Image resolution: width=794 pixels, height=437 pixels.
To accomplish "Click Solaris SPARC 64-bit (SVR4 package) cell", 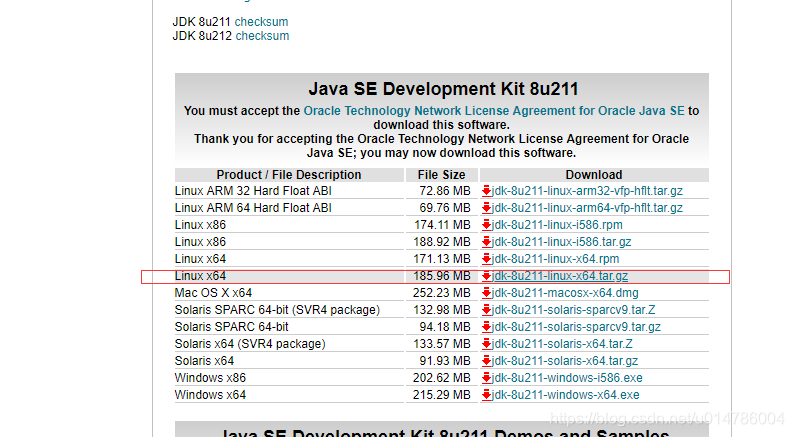I will click(x=277, y=310).
